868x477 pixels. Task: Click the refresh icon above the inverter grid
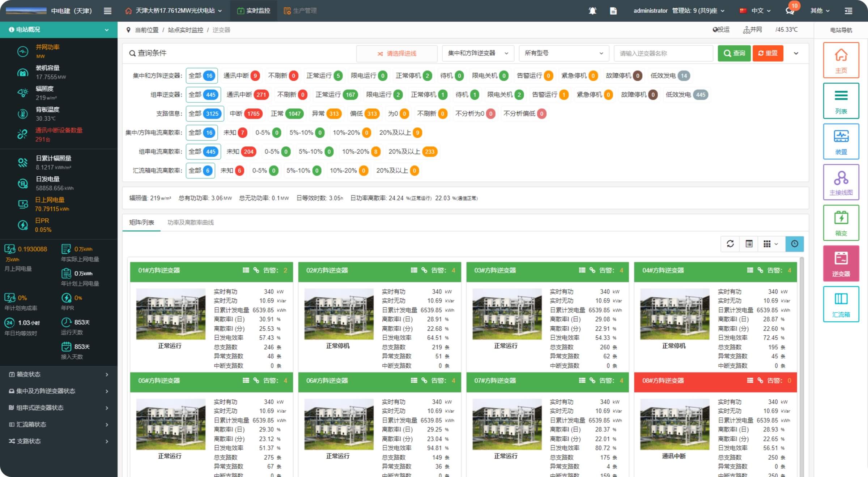click(730, 244)
